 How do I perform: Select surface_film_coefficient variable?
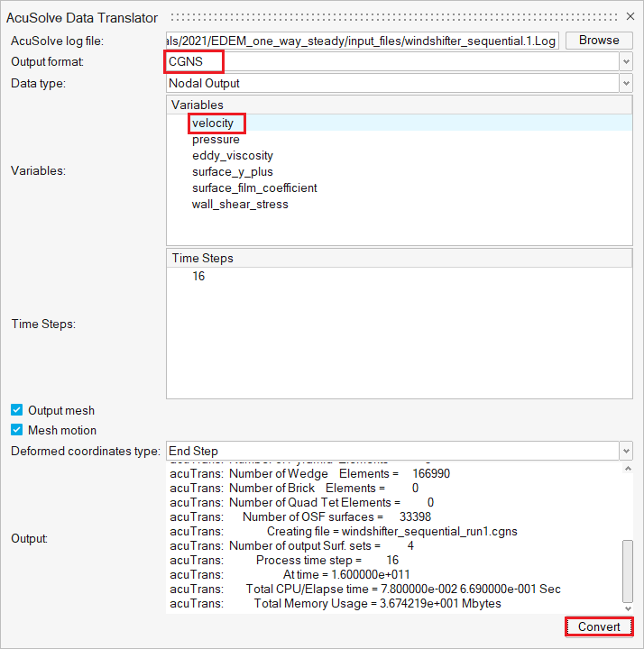click(x=254, y=188)
